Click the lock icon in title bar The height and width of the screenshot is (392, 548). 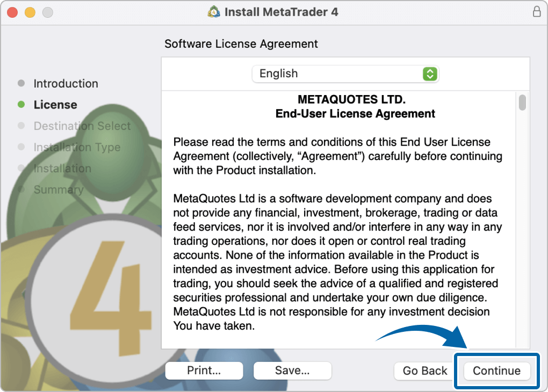tap(537, 11)
